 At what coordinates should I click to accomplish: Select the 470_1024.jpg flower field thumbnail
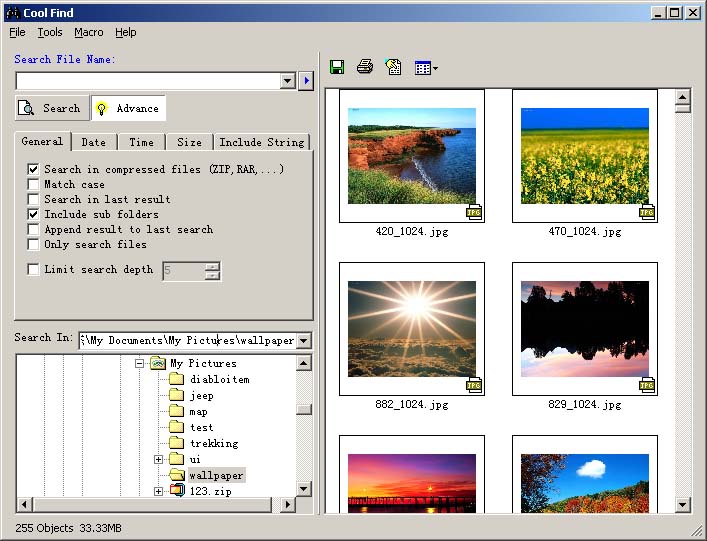click(x=585, y=156)
